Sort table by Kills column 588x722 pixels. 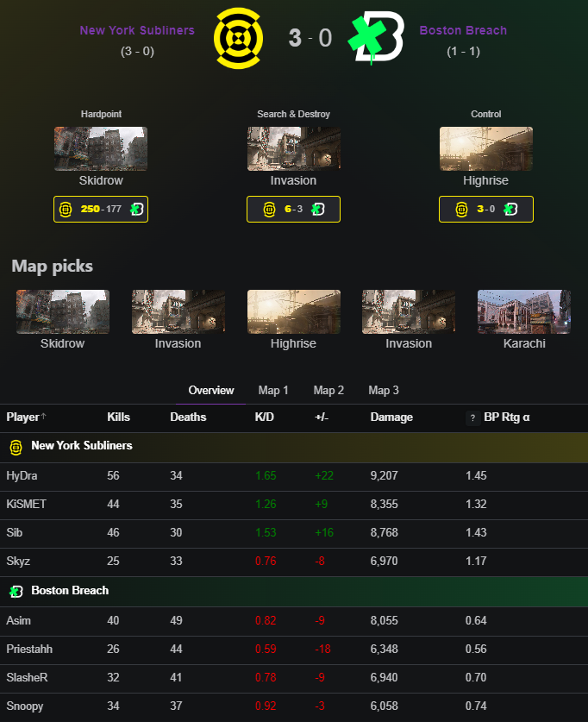point(119,418)
